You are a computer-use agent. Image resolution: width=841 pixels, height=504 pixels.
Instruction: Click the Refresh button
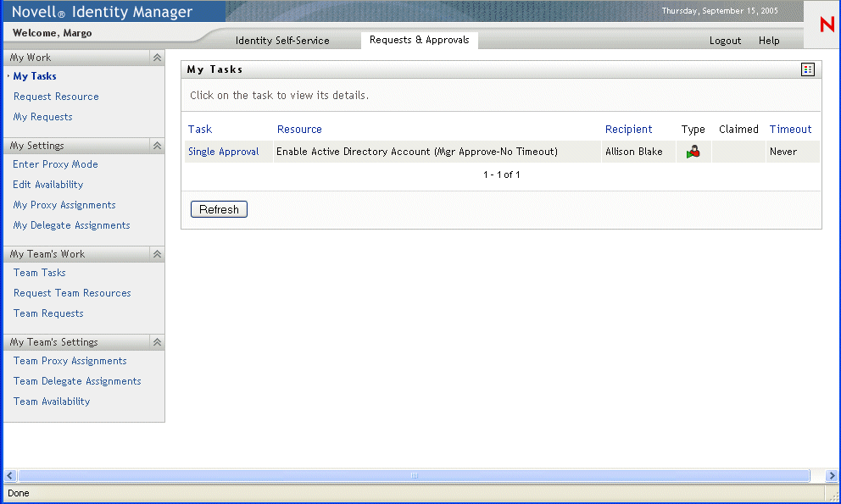[x=219, y=209]
